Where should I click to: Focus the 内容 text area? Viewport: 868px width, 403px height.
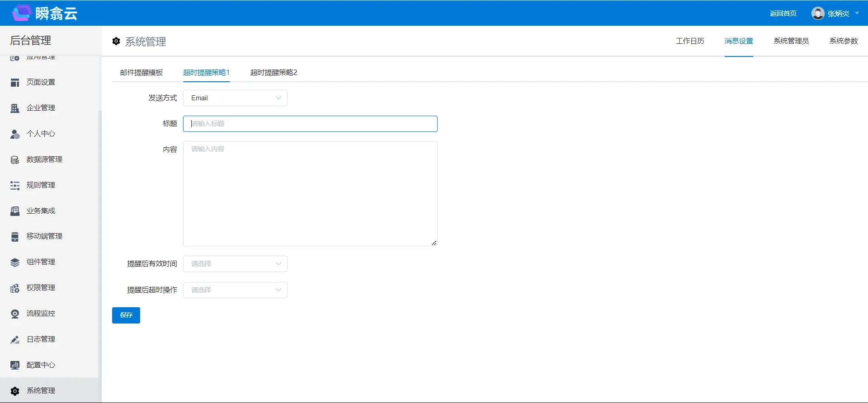(x=310, y=194)
